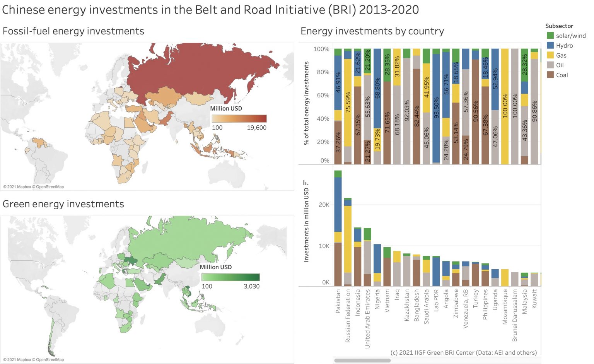Click the horizontal scrollbar below the bar chart

[x=364, y=360]
